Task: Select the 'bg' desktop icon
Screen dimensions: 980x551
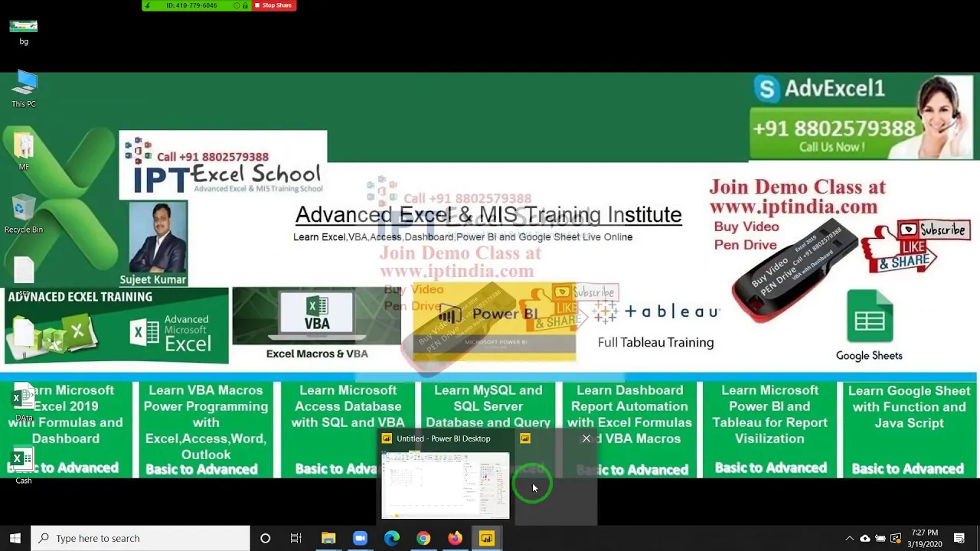Action: (x=24, y=31)
